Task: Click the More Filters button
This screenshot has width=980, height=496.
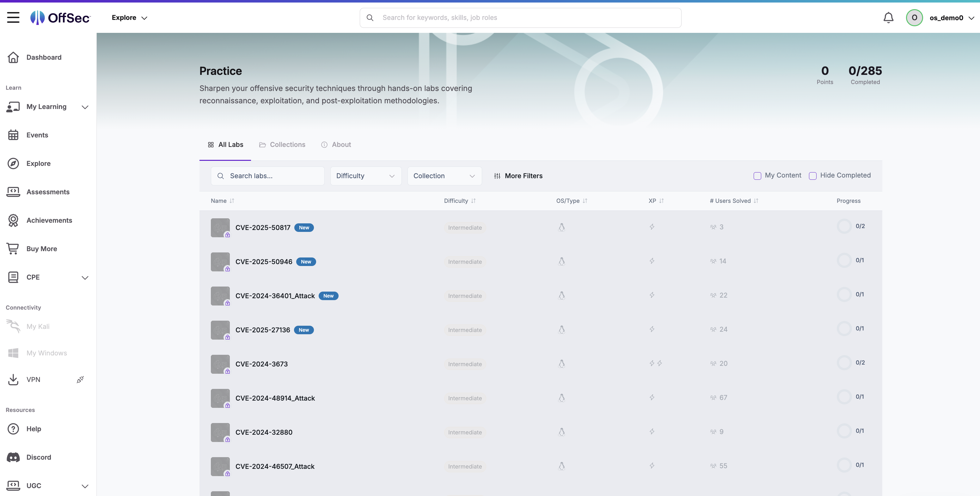Action: [x=518, y=176]
